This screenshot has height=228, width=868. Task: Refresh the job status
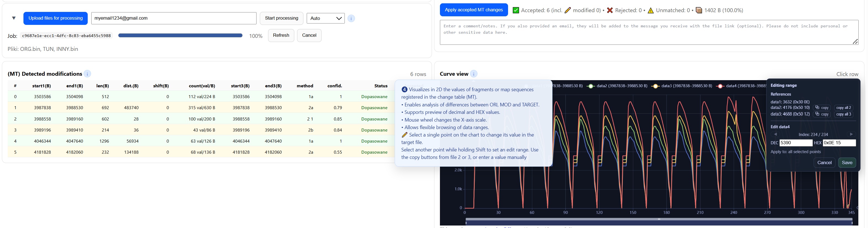click(281, 35)
